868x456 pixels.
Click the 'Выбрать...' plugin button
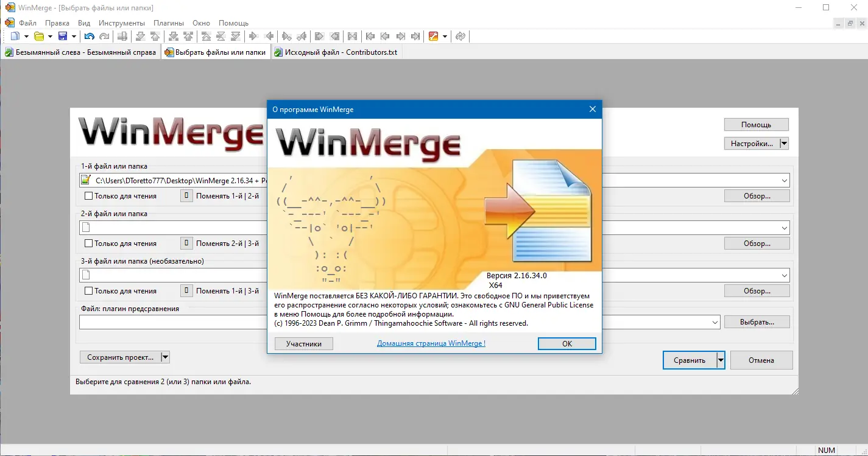(x=757, y=322)
